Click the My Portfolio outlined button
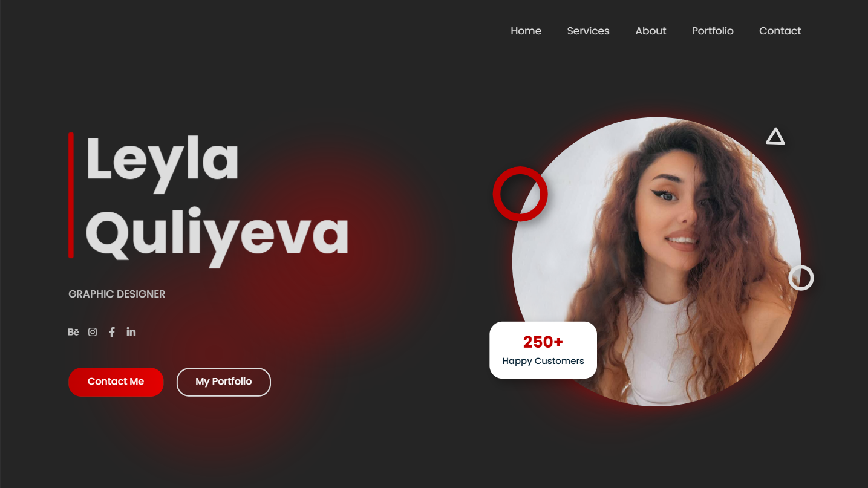Image resolution: width=868 pixels, height=488 pixels. pos(223,382)
